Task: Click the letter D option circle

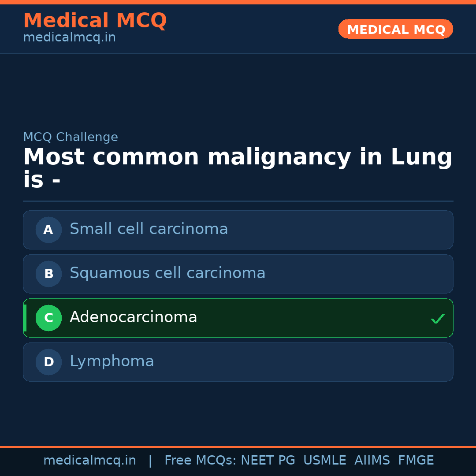Action: point(48,362)
